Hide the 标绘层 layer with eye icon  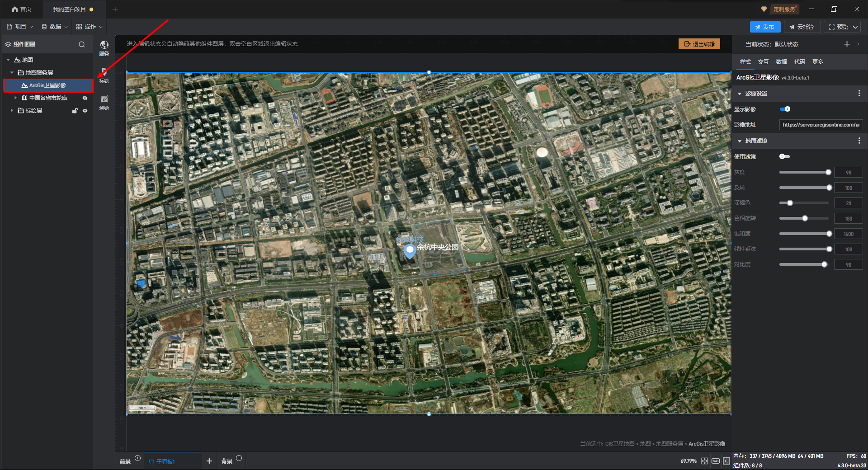tap(85, 111)
